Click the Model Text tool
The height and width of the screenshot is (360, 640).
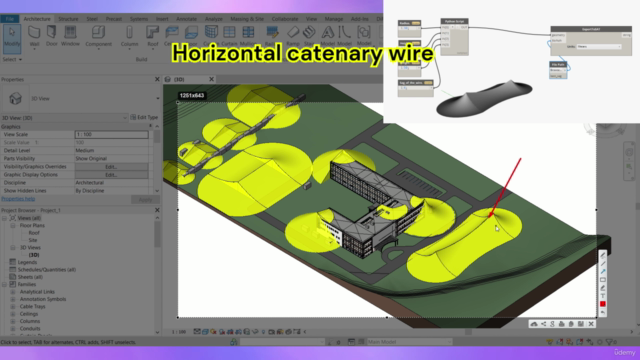pyautogui.click(x=327, y=36)
